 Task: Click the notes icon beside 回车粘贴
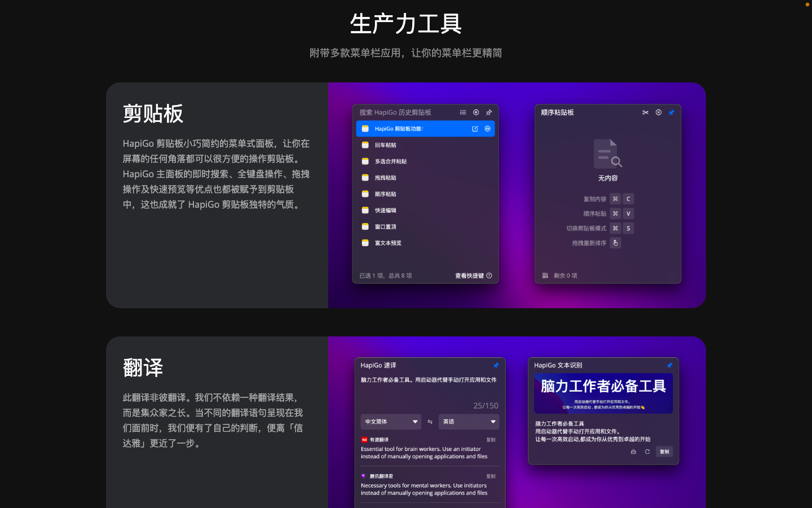tap(365, 145)
